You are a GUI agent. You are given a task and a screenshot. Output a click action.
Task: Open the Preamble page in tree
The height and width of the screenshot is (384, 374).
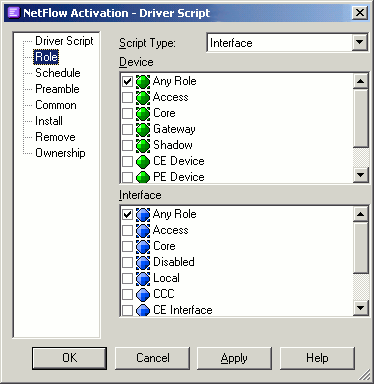57,89
